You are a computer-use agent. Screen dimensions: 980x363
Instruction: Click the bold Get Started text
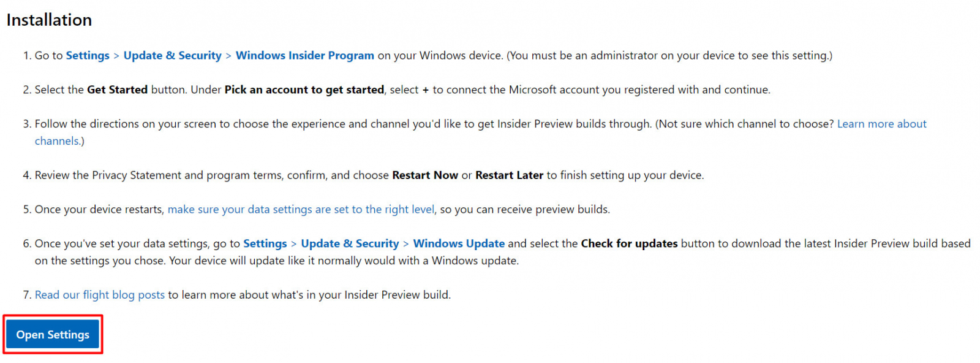coord(117,90)
